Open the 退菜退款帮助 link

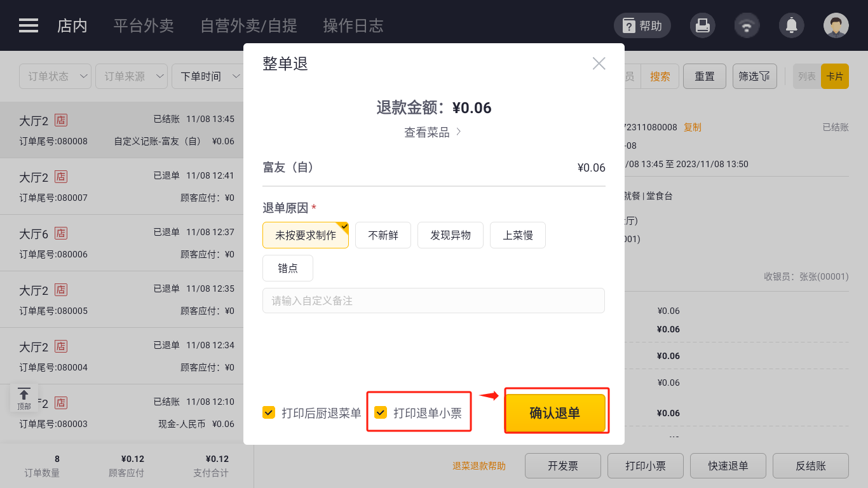click(479, 466)
